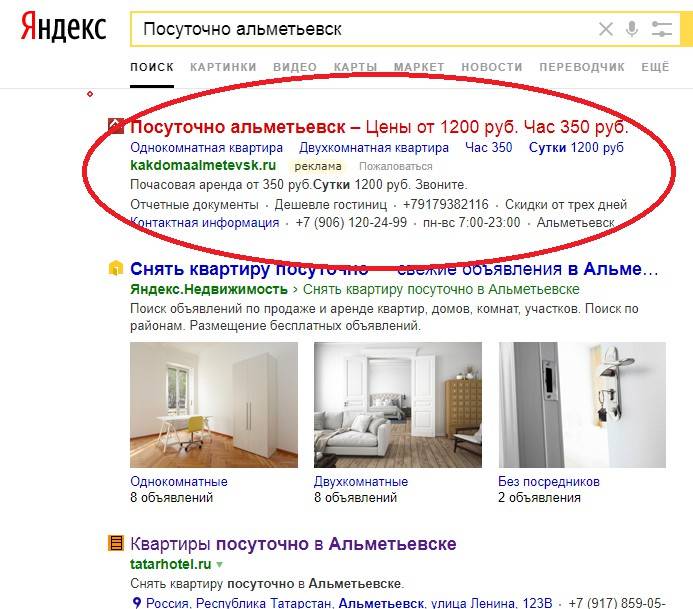Click the Яндекс logo
Screen dimensions: 693x609
(64, 27)
